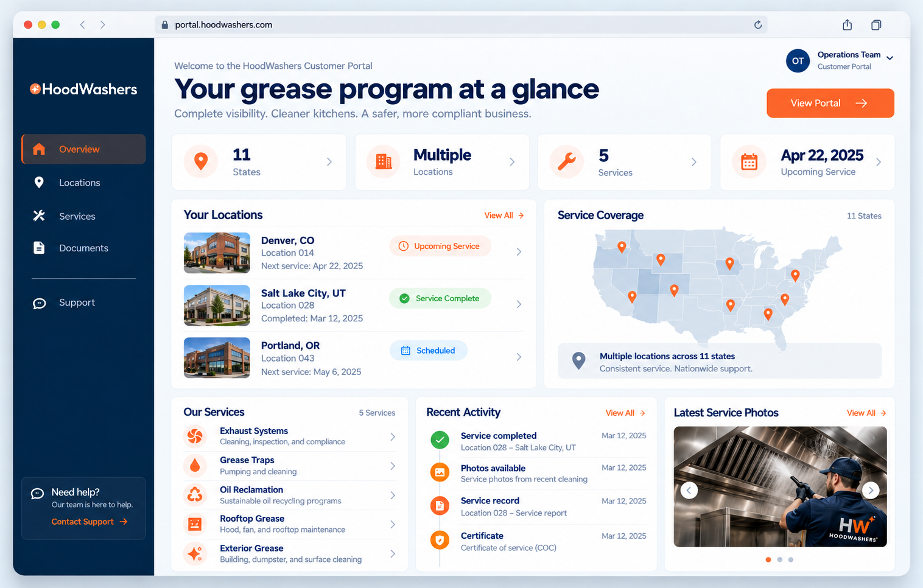Click the Photos available image icon
Image resolution: width=923 pixels, height=588 pixels.
440,472
